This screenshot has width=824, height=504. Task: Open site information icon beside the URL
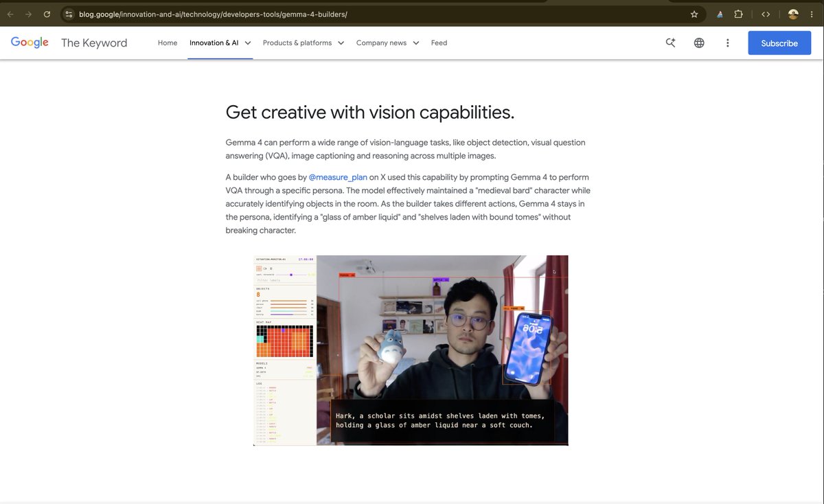[69, 14]
